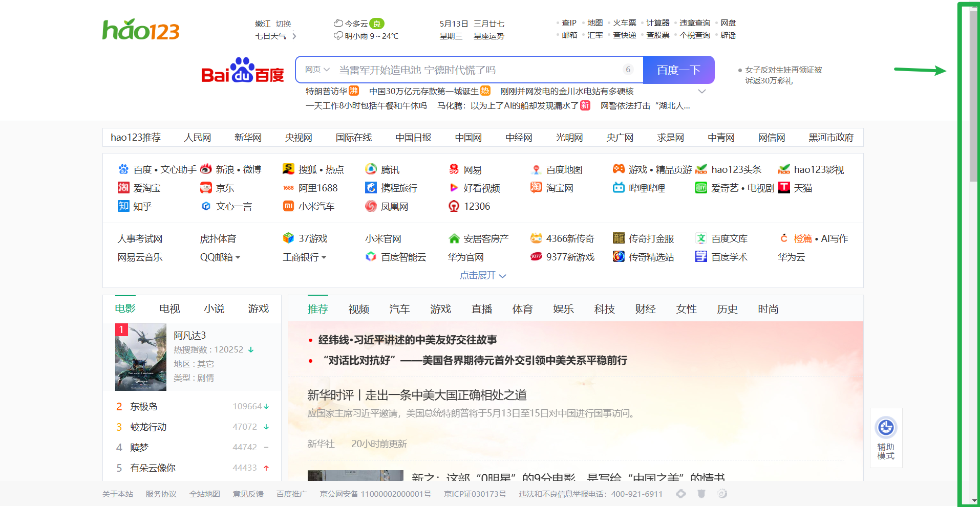Screen dimensions: 980x507
Task: Click the scrollbar down arrow
Action: (x=974, y=501)
